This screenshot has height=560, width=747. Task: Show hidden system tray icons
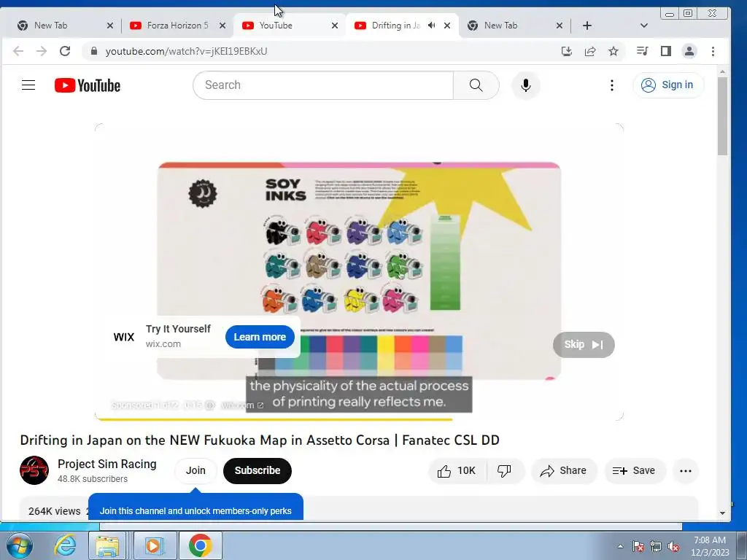[620, 546]
